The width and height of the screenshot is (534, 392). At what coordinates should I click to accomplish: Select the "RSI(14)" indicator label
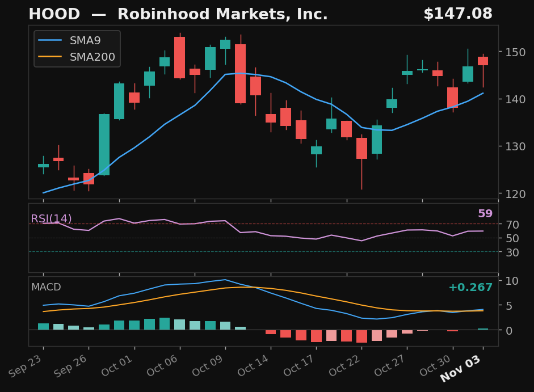(51, 218)
